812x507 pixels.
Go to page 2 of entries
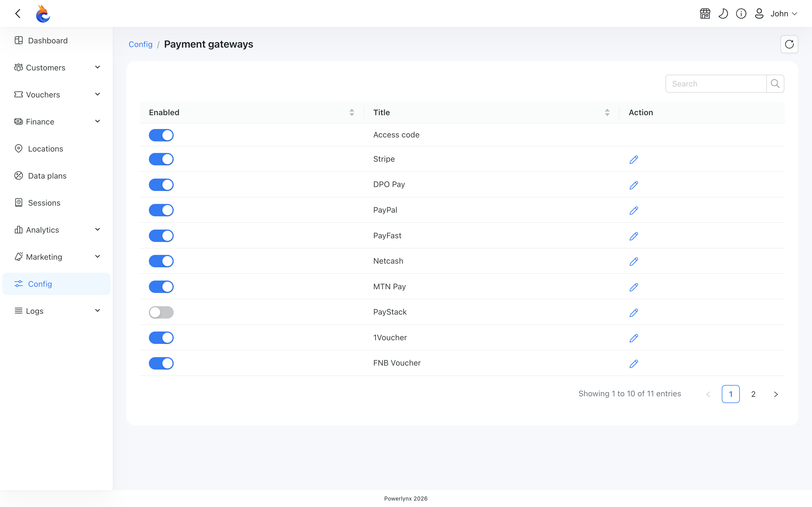coord(753,394)
